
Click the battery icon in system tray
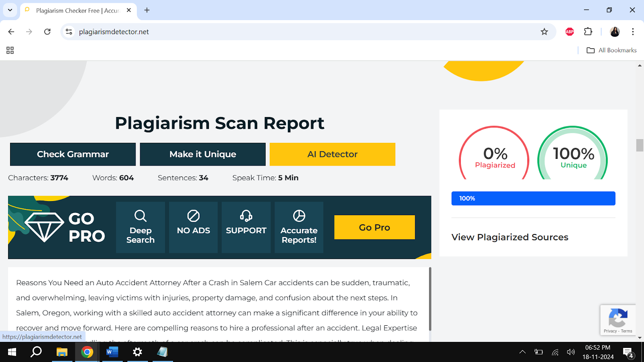coord(539,352)
